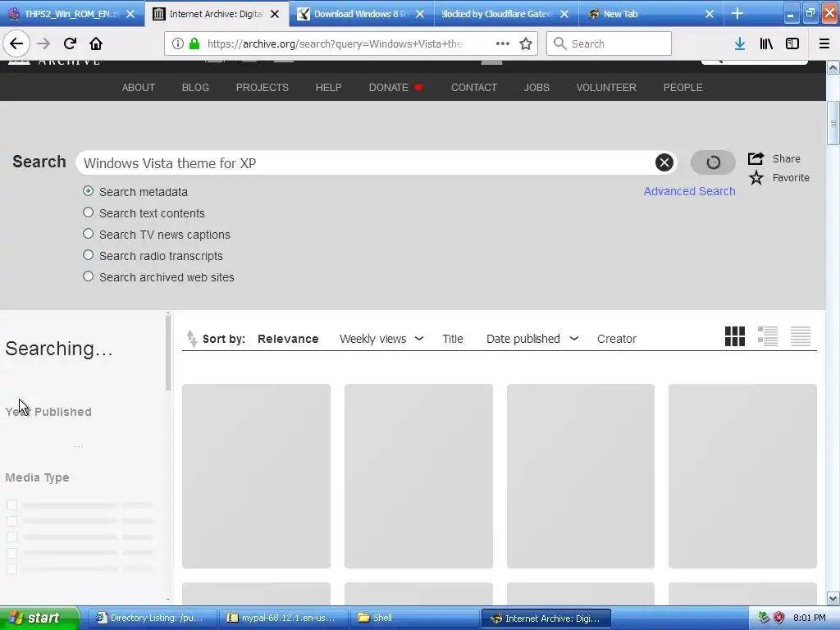
Task: Open mypal-68.12.1 taskbar item
Action: pyautogui.click(x=283, y=618)
